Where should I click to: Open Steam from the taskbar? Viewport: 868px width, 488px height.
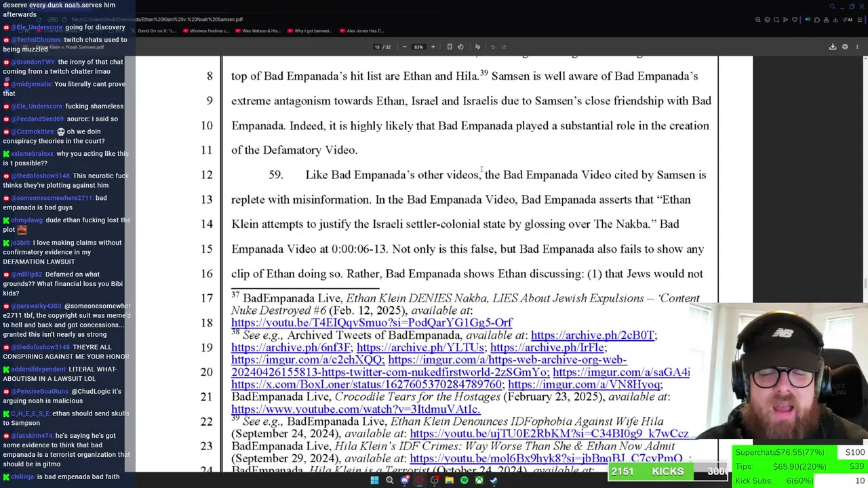point(494,481)
